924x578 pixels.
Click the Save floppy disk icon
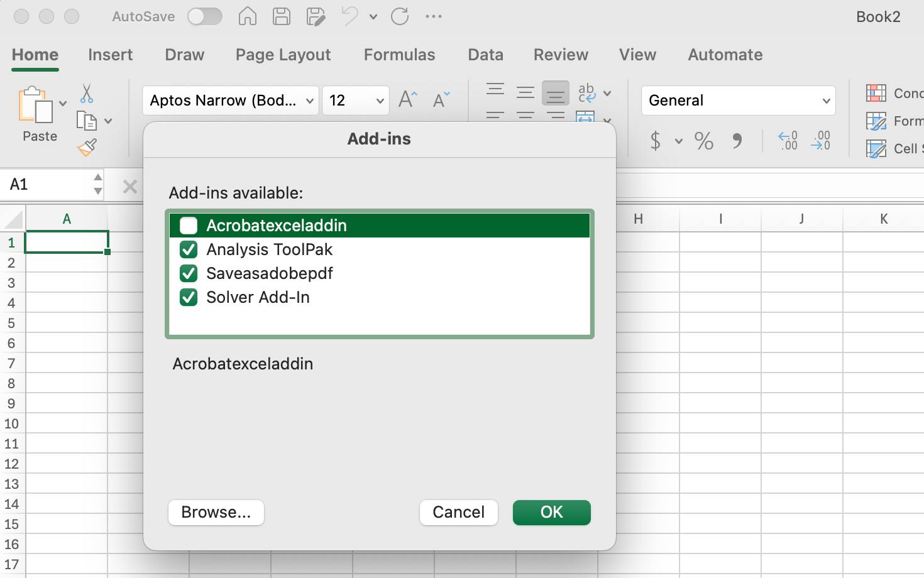pos(281,16)
